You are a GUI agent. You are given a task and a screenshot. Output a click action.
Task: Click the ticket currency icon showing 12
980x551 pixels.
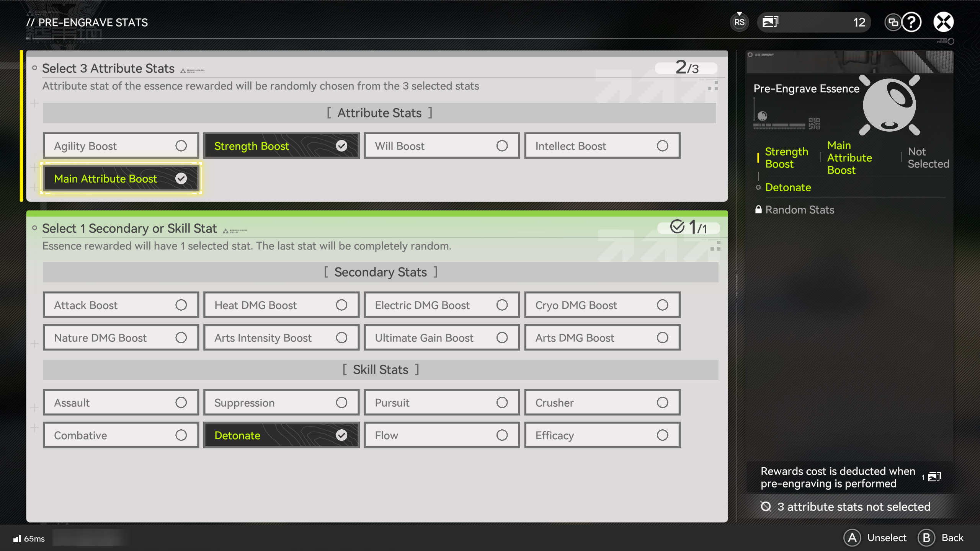tap(770, 22)
